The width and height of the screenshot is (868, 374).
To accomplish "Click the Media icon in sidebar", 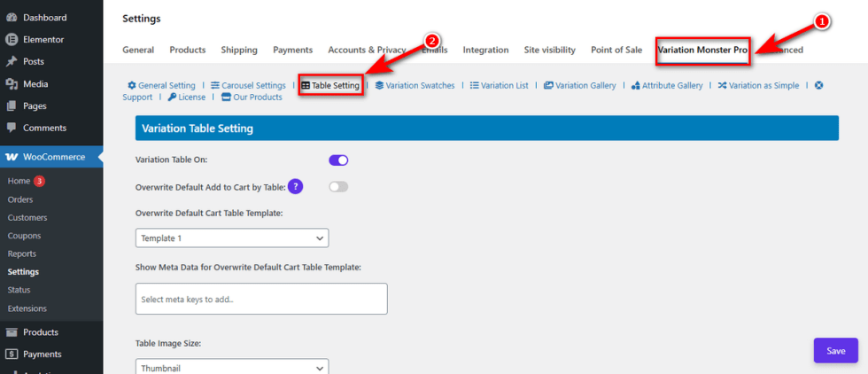I will (11, 84).
